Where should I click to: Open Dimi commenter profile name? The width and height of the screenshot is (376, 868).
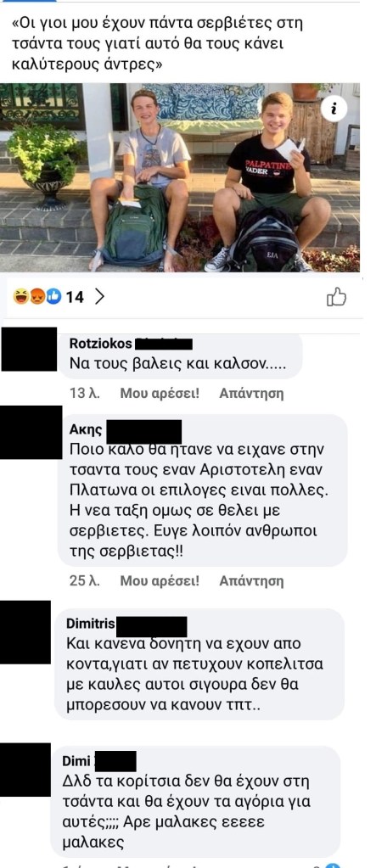(77, 761)
